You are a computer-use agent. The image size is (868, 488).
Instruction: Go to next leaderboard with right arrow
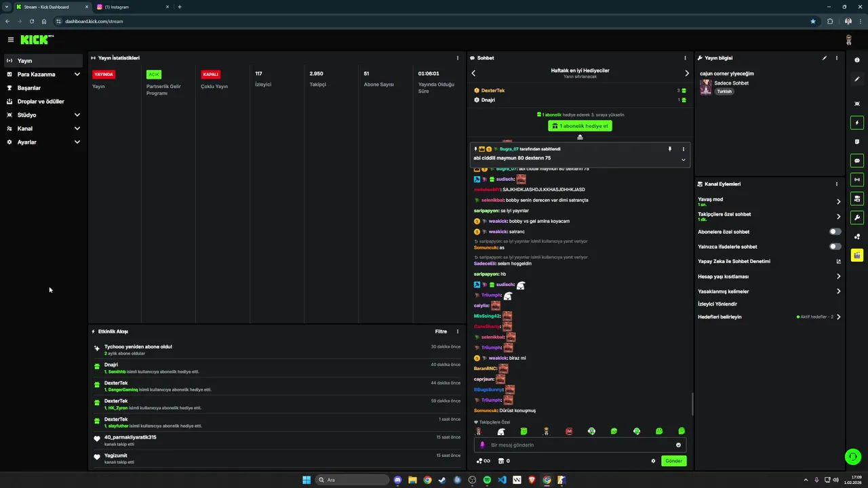(686, 73)
